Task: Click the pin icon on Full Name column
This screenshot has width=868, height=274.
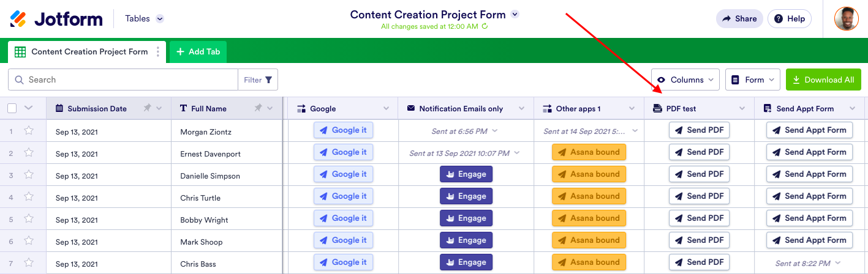Action: click(258, 108)
